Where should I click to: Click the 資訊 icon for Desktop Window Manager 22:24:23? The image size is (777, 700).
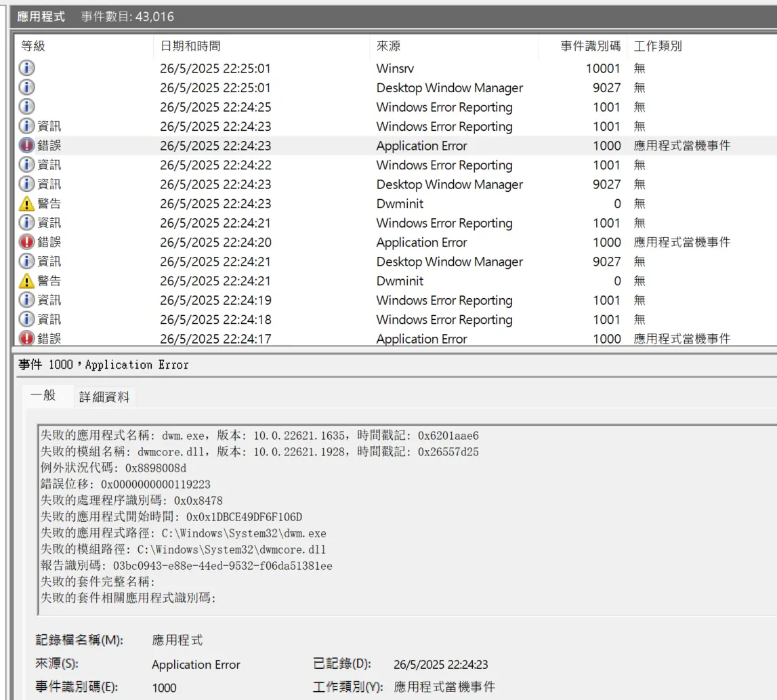coord(27,184)
